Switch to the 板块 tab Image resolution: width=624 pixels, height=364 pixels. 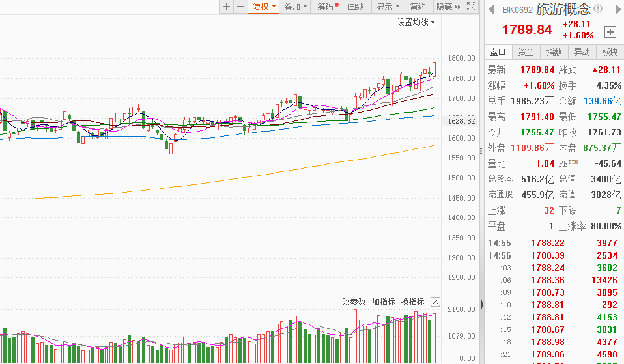(610, 52)
